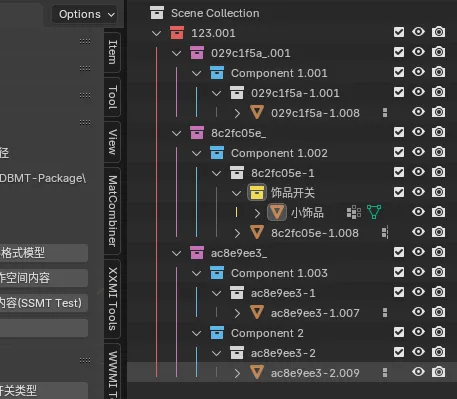Hide the ac8e9ee3_ collection in viewport
This screenshot has width=457, height=399.
(x=418, y=252)
